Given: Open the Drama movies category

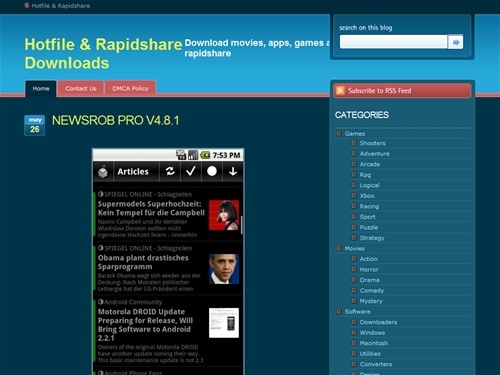Looking at the screenshot, I should tap(369, 280).
